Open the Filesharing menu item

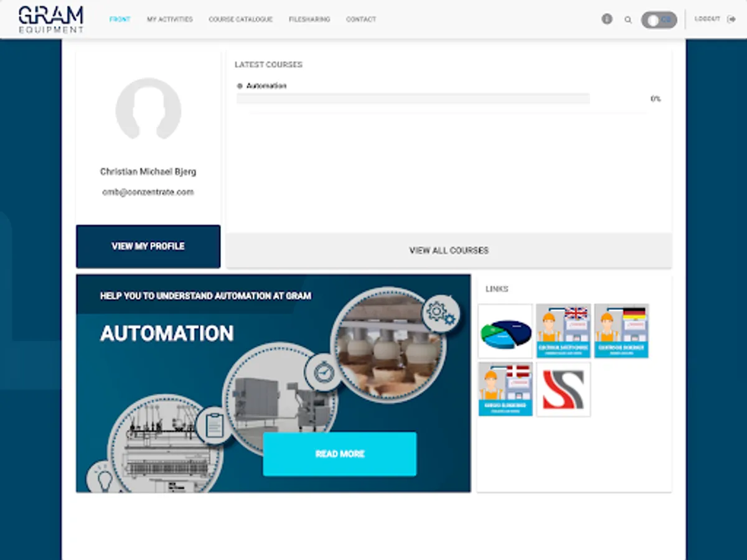(x=309, y=19)
